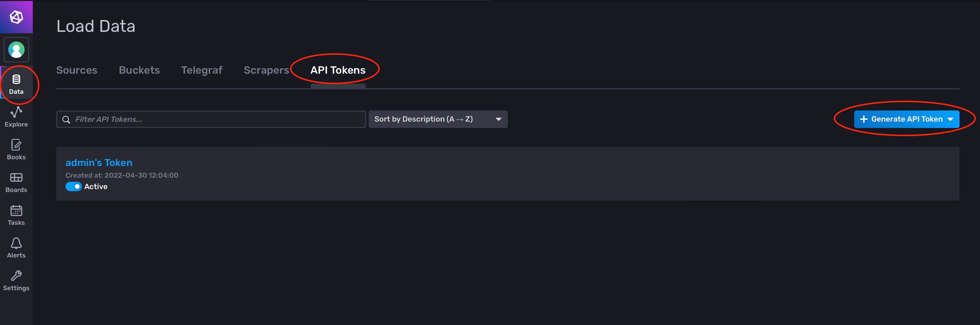
Task: Go to Books notebooks section
Action: [16, 149]
